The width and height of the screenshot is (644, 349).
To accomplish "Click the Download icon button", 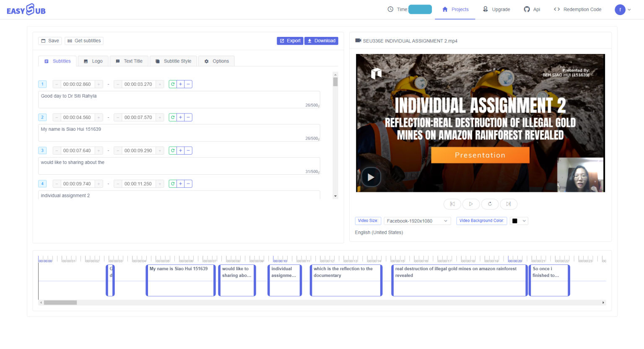I will [310, 41].
